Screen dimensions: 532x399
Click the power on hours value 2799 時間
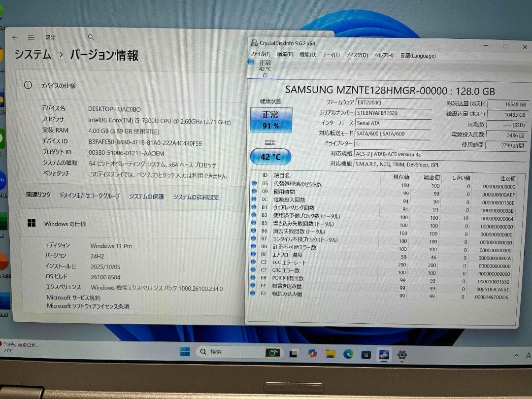[x=505, y=145]
